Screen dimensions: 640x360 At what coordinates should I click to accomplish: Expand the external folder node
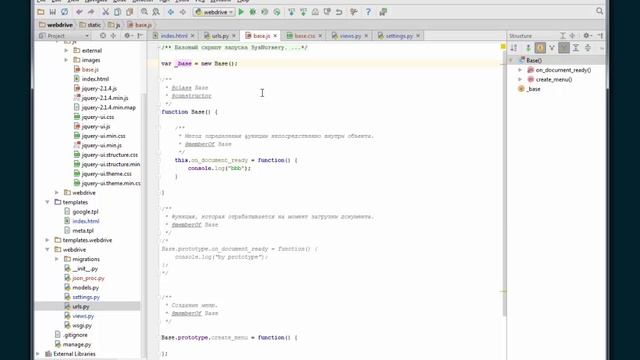[66, 51]
